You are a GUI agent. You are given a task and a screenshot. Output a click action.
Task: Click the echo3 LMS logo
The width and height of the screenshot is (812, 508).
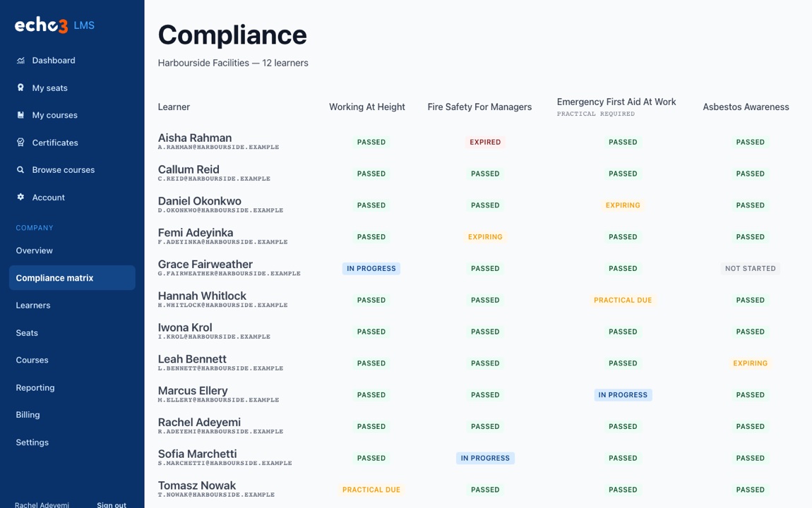pos(54,25)
